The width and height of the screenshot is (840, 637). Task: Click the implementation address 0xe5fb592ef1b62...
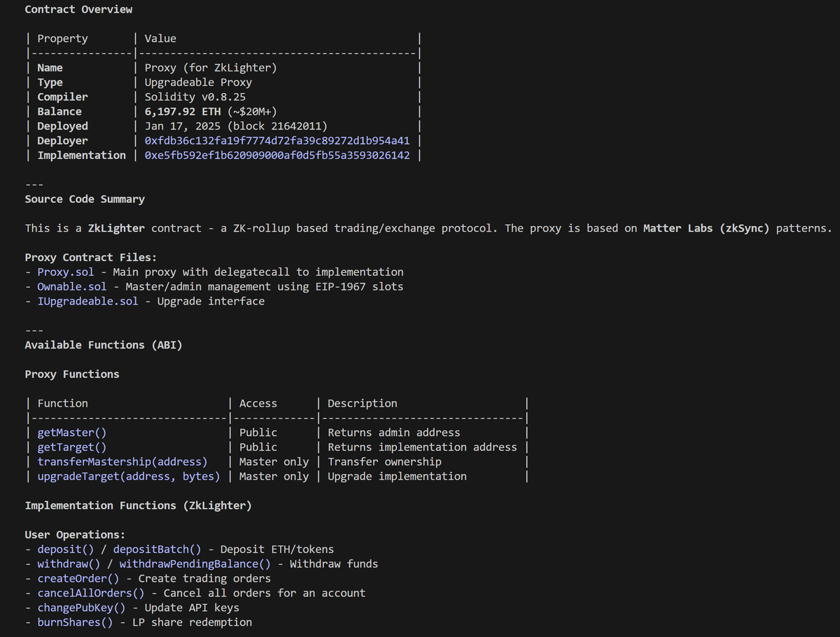tap(277, 155)
